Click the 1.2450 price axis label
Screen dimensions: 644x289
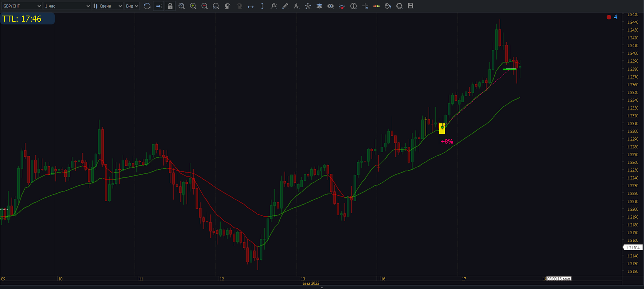click(632, 15)
